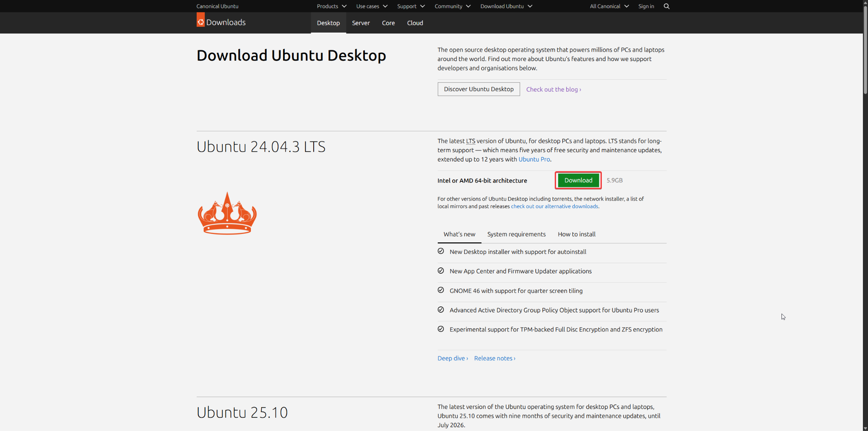Viewport: 868px width, 431px height.
Task: Click the scrollbar down arrow
Action: coord(865,428)
